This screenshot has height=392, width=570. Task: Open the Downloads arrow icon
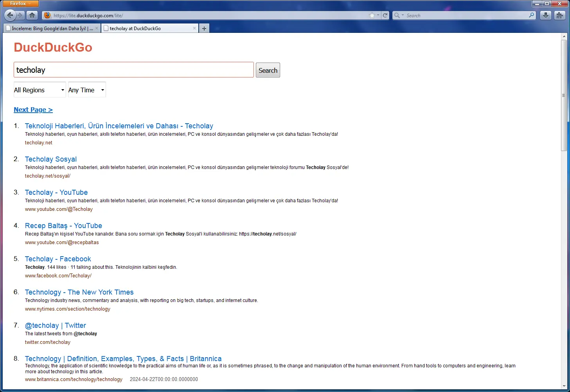tap(546, 15)
